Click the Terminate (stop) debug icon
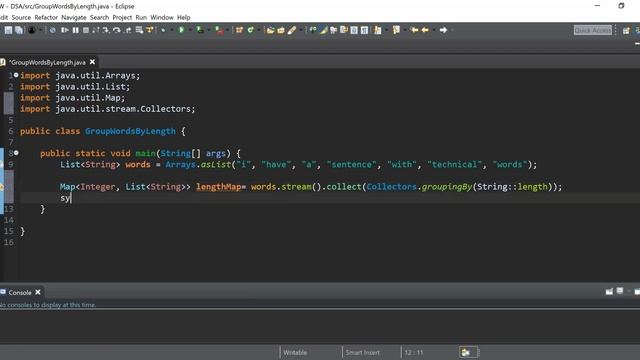 coord(86,30)
